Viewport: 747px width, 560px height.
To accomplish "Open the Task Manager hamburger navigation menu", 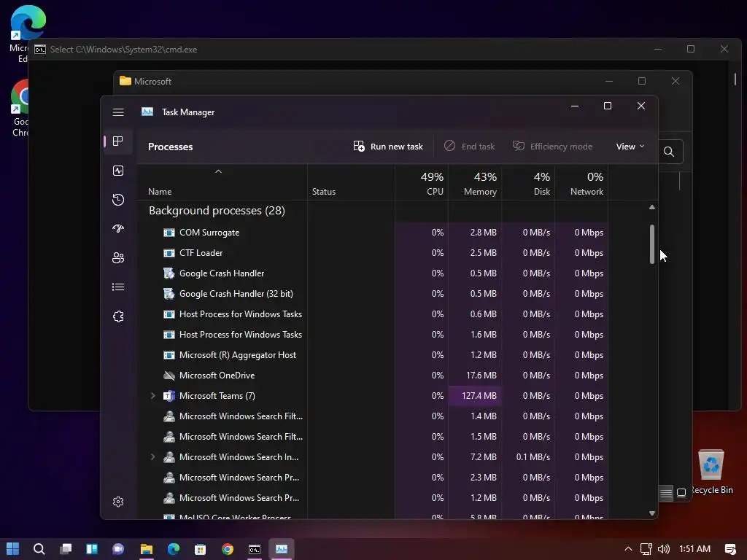I will pos(118,112).
